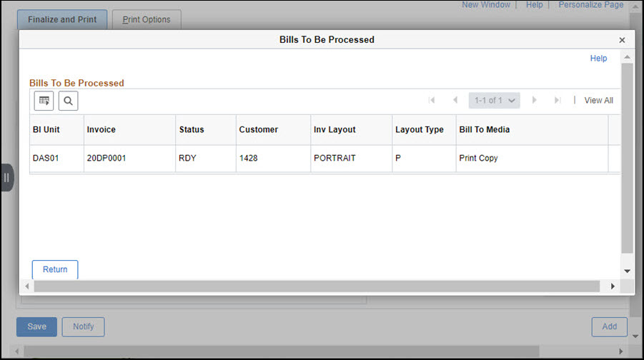644x360 pixels.
Task: Switch to Finalize and Print tab
Action: (x=62, y=19)
